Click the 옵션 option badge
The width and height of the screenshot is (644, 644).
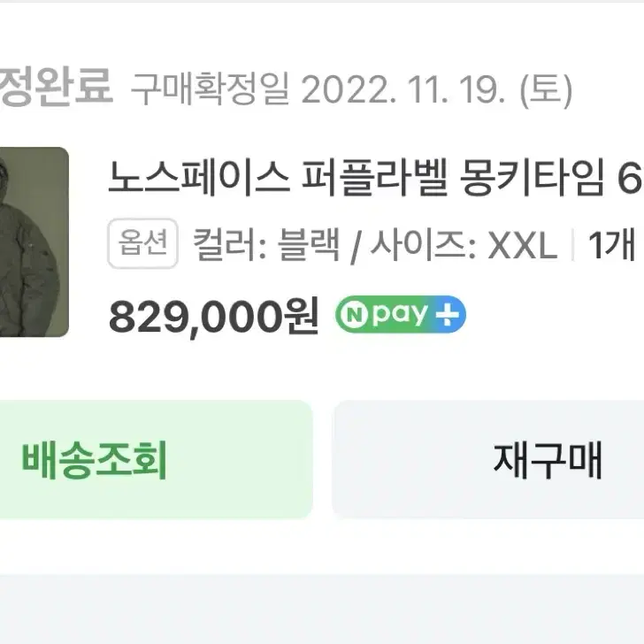click(142, 243)
